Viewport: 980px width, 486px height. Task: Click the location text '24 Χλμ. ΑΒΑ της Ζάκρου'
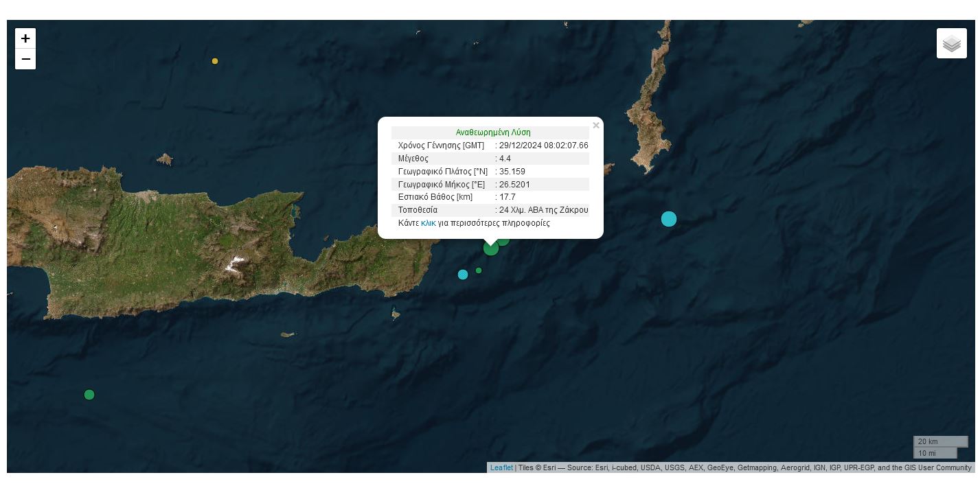tap(543, 210)
